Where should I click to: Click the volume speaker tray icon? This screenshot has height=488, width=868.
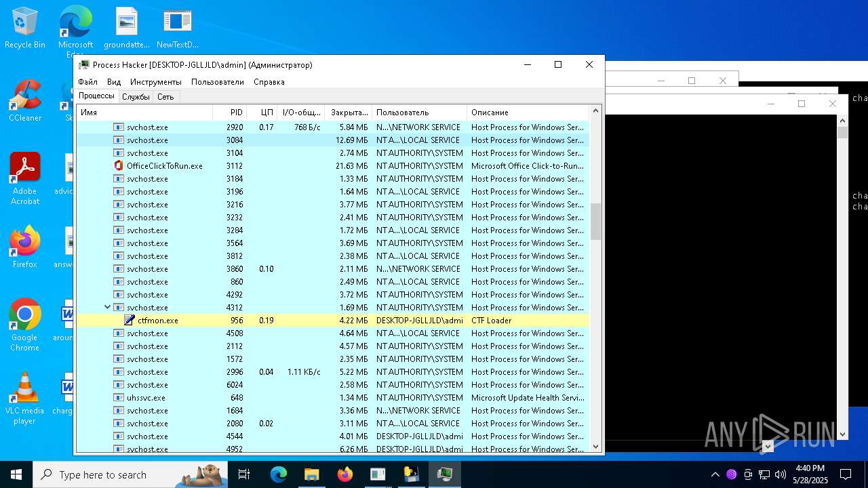[x=781, y=474]
